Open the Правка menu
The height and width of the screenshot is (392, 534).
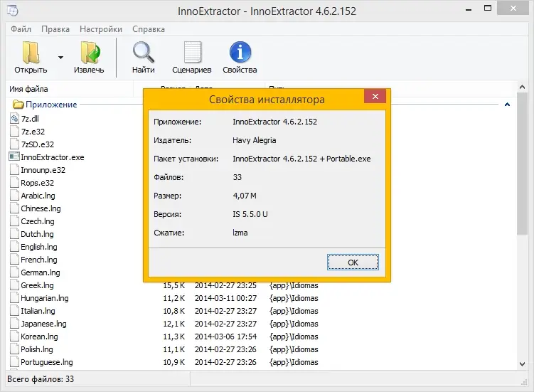tap(55, 29)
